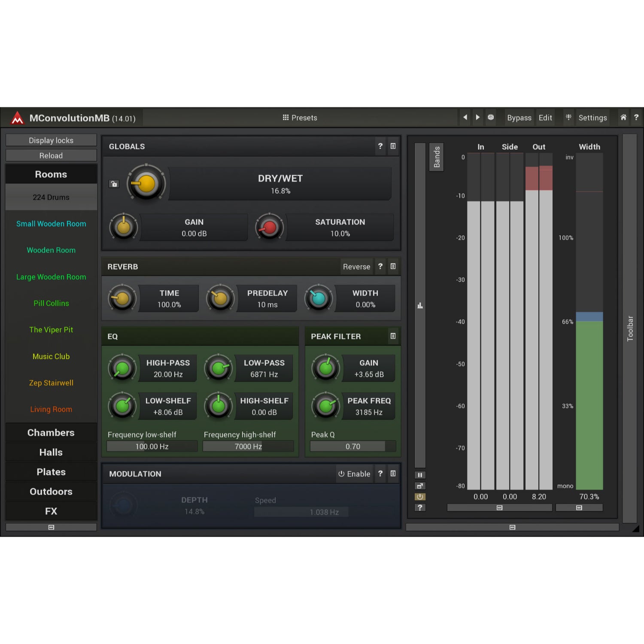Viewport: 644px width, 644px height.
Task: Click the home icon in title bar
Action: tap(623, 117)
